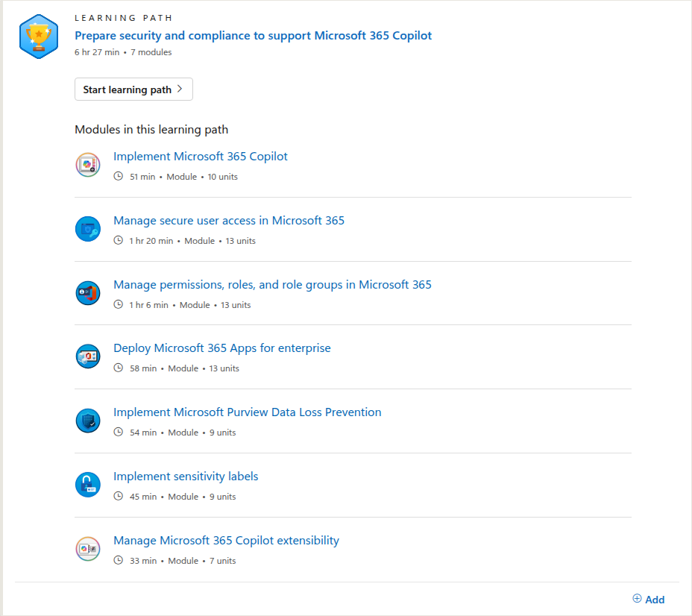Click the clock icon beside 1 hr 20 min
The width and height of the screenshot is (692, 616).
[119, 240]
